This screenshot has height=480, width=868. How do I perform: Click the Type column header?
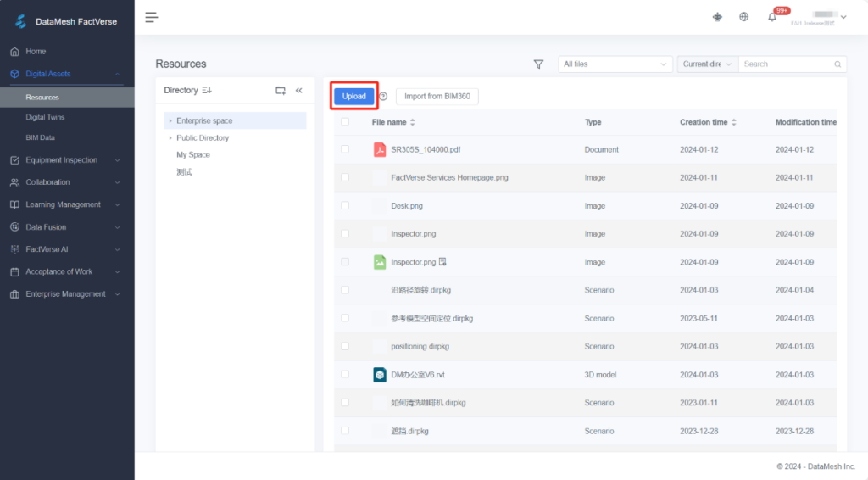(x=593, y=122)
